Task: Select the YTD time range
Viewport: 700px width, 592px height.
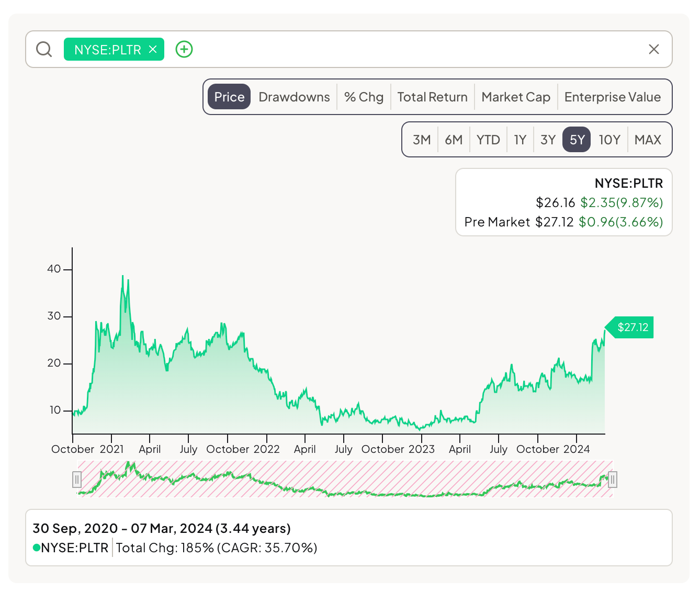Action: coord(488,140)
